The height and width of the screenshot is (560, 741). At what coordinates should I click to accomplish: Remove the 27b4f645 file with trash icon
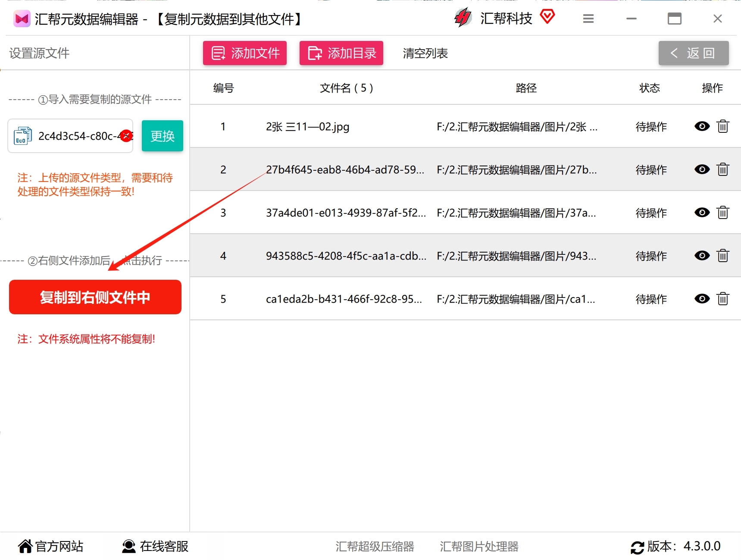(x=723, y=169)
